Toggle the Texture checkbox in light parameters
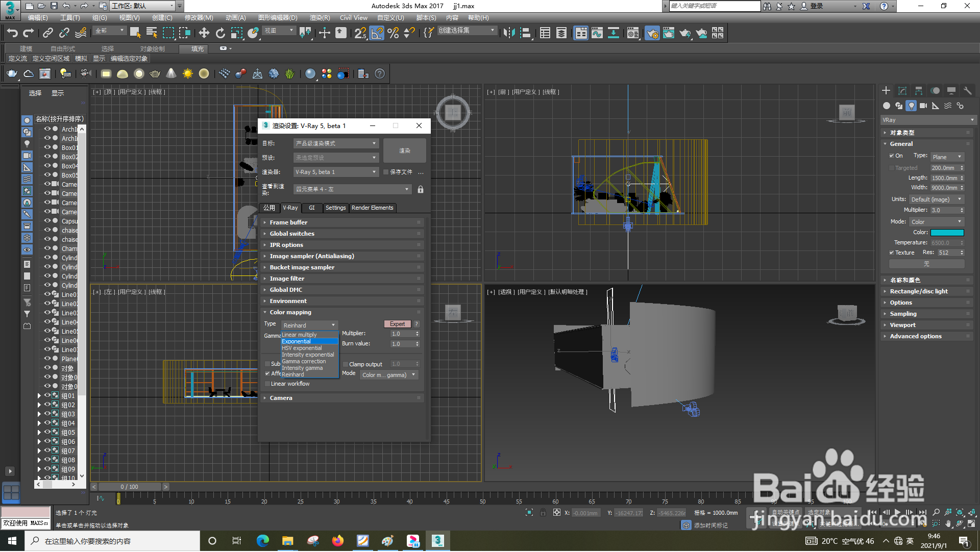Image resolution: width=980 pixels, height=552 pixels. [892, 253]
